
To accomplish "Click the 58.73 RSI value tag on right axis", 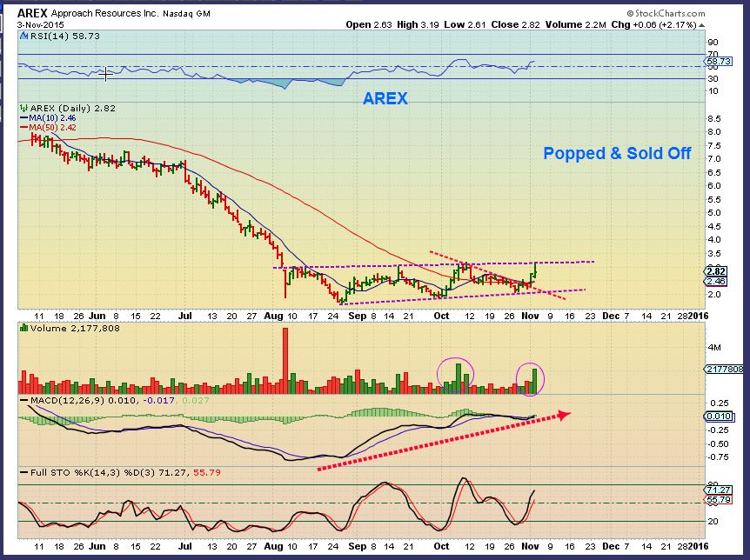I will [x=718, y=61].
